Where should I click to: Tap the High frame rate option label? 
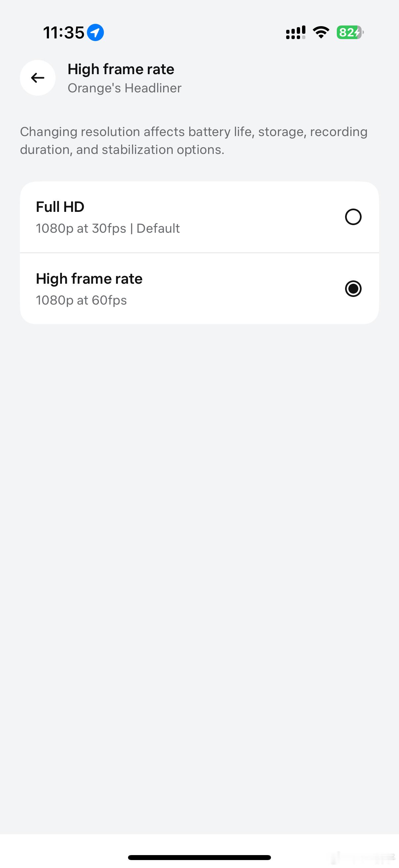(89, 279)
